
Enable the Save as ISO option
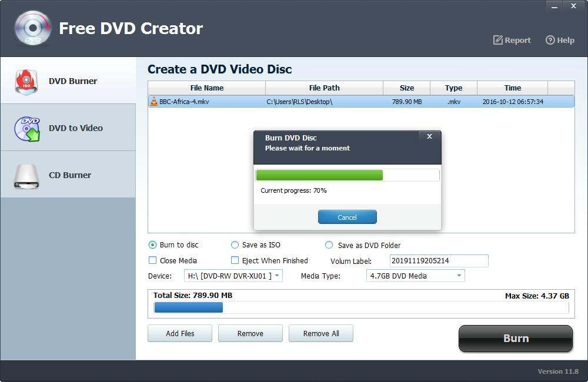point(235,245)
